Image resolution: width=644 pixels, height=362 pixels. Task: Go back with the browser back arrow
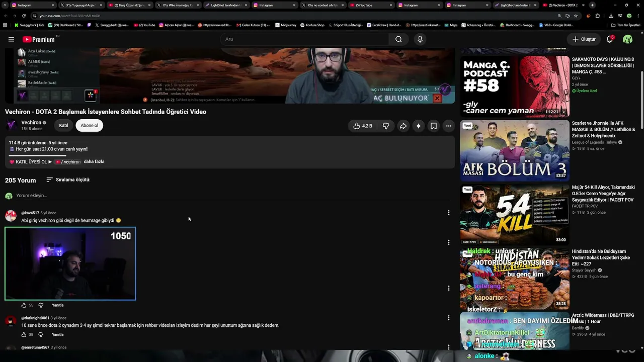coord(6,16)
